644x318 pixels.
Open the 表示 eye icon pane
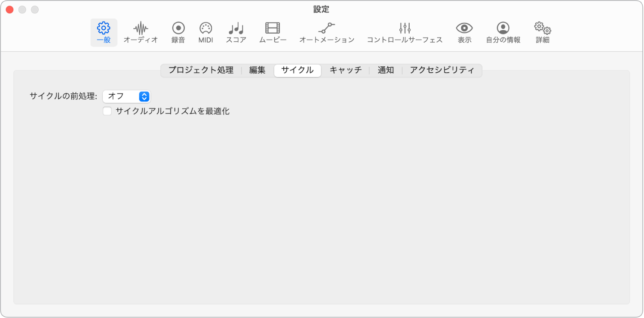pos(464,33)
